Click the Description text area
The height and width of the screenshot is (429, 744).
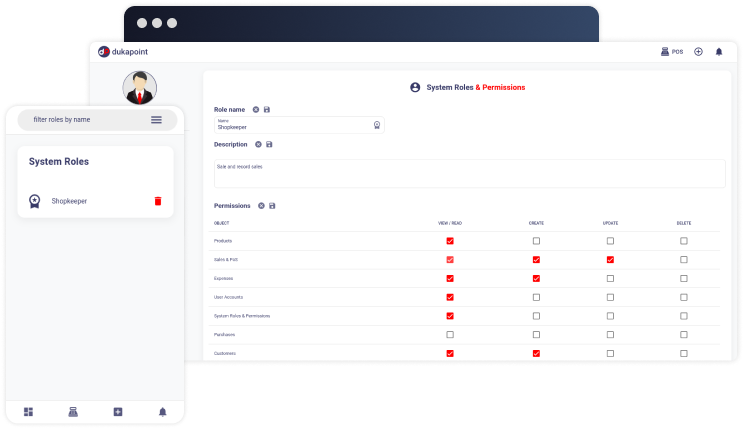coord(470,174)
